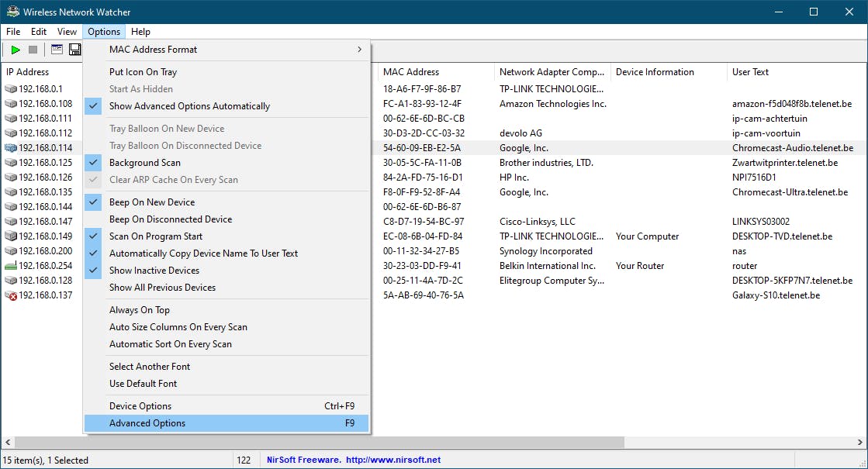Image resolution: width=868 pixels, height=469 pixels.
Task: Enable Beep On Disconnected Device
Action: tap(227, 219)
